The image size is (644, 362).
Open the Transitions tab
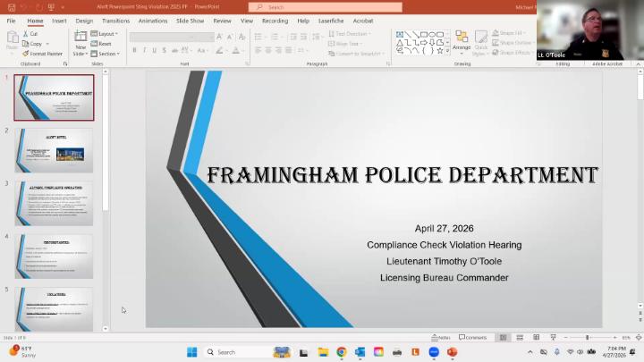(115, 21)
